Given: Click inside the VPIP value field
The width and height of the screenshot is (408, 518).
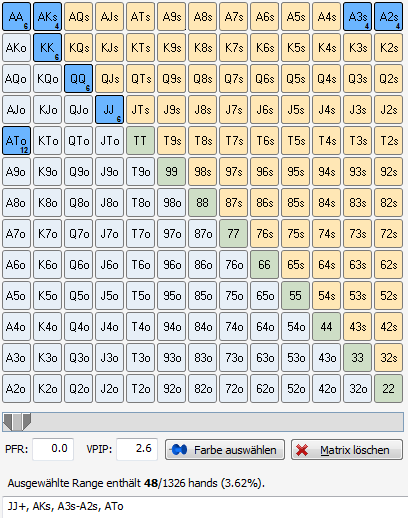Looking at the screenshot, I should (x=137, y=449).
